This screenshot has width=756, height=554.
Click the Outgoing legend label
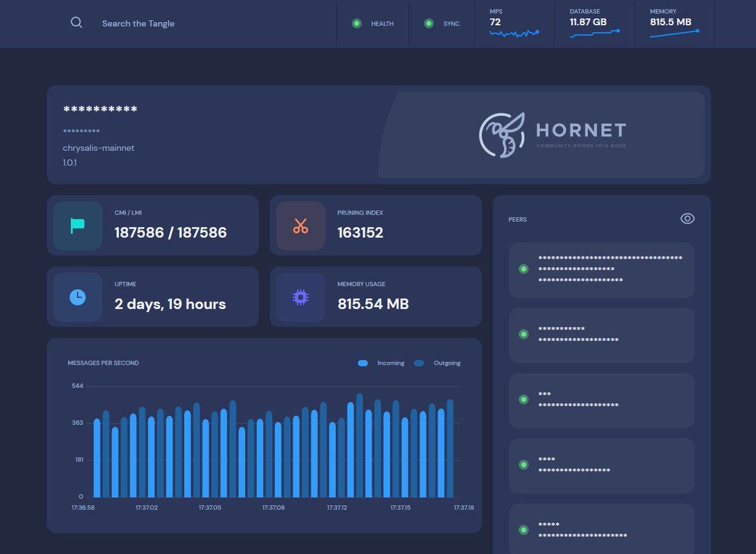447,363
